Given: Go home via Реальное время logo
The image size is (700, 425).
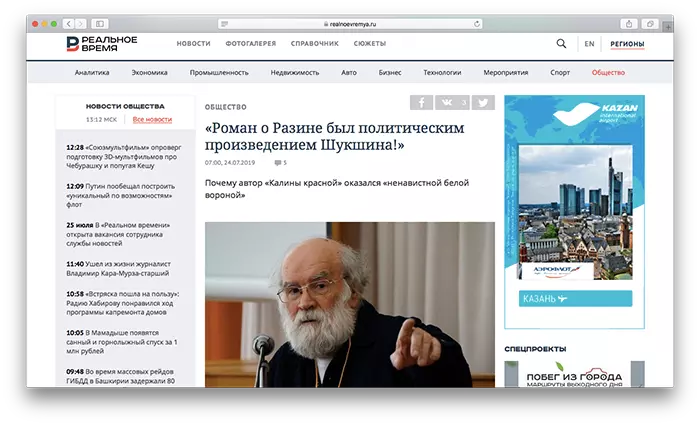Looking at the screenshot, I should (102, 44).
